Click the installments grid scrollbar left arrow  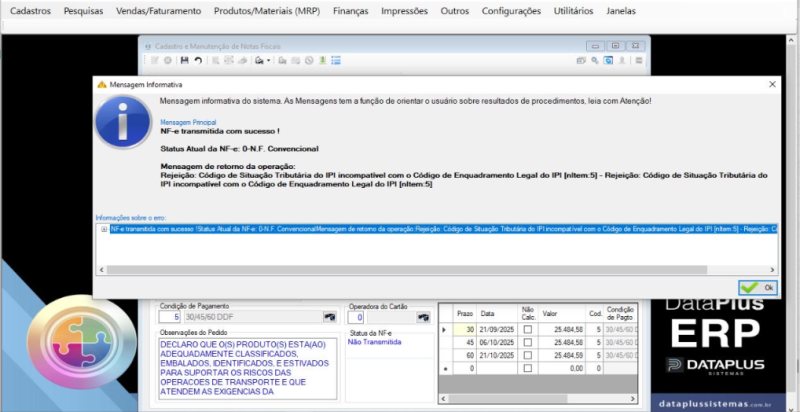(x=444, y=399)
